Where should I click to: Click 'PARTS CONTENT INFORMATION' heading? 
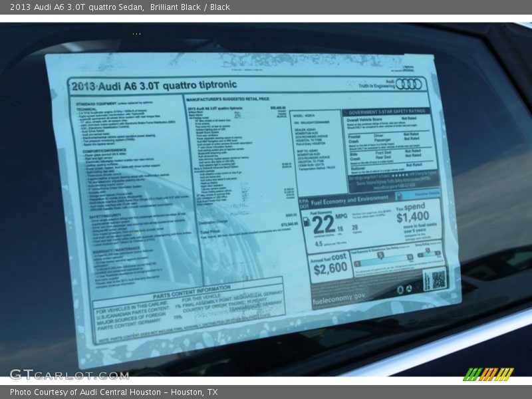coord(192,292)
